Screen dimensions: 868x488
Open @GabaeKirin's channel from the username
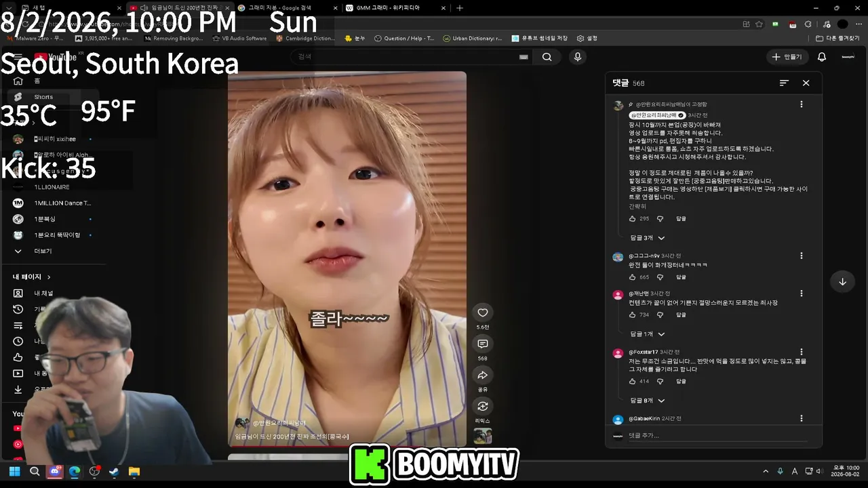click(644, 419)
